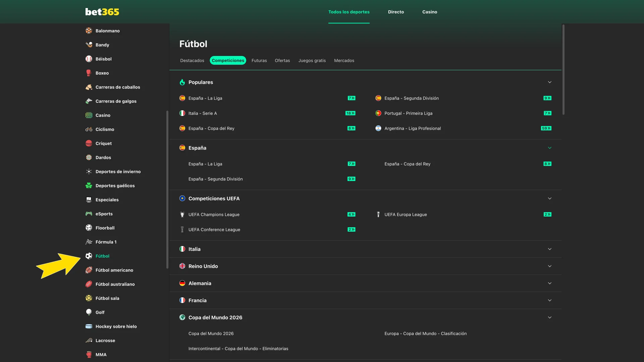
Task: Open España - La Liga competition
Action: tap(206, 98)
